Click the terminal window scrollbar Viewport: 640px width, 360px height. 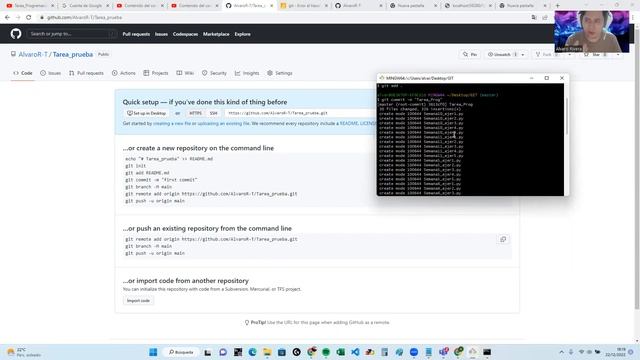tap(566, 116)
